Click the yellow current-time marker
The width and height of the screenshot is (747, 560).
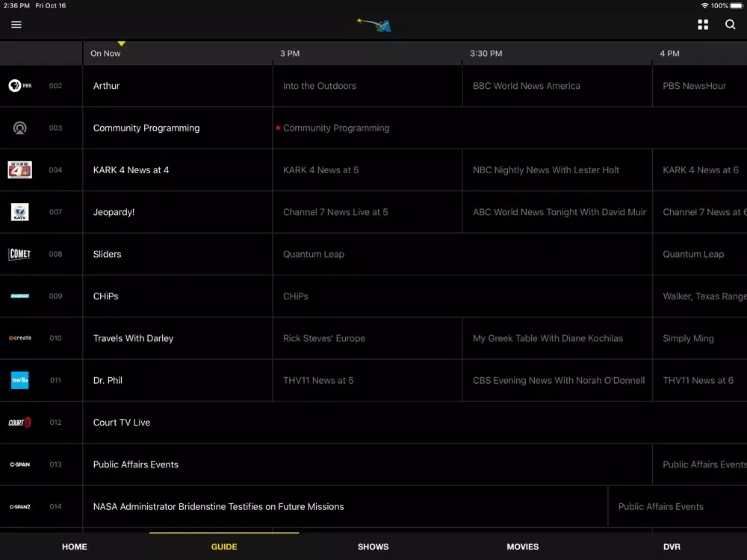pyautogui.click(x=122, y=44)
